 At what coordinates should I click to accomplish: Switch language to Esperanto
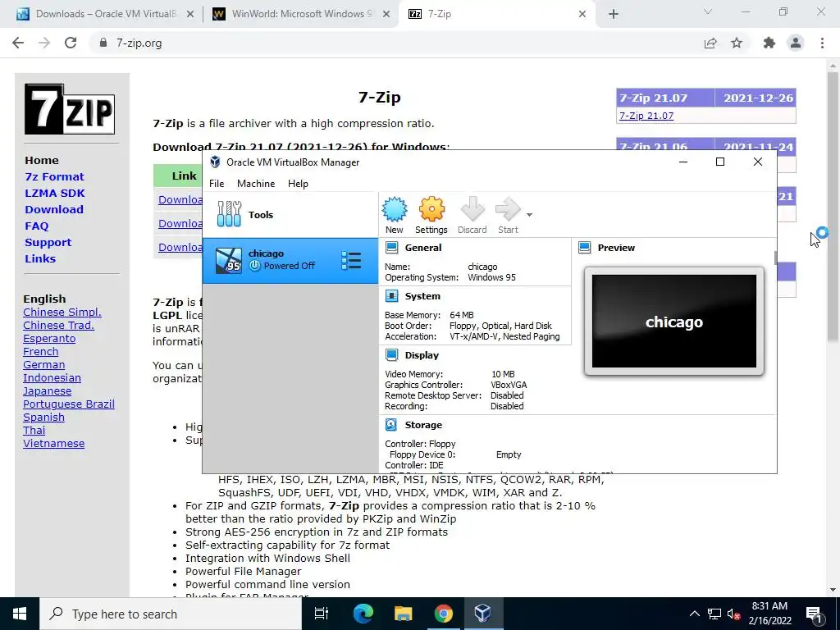pyautogui.click(x=49, y=339)
